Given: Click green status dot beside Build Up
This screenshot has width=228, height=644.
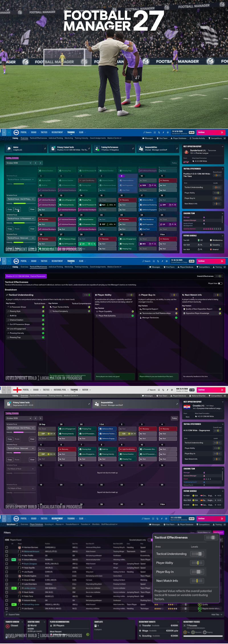Looking at the screenshot, I should pos(43,315).
